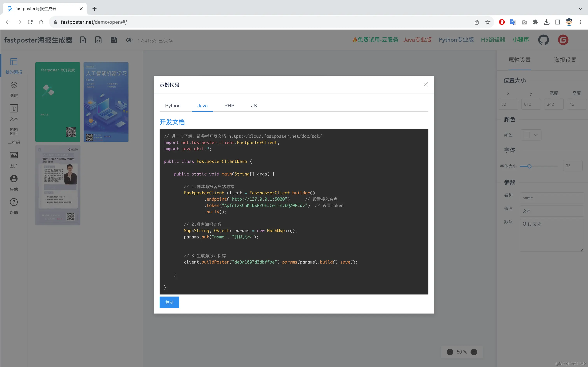Screen dimensions: 588x367
Task: Click the code sample icon in header
Action: (x=98, y=40)
